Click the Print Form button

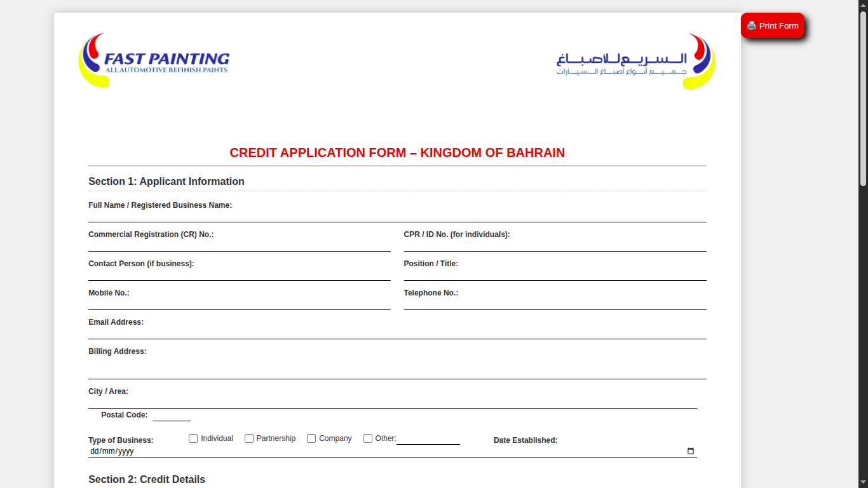772,26
